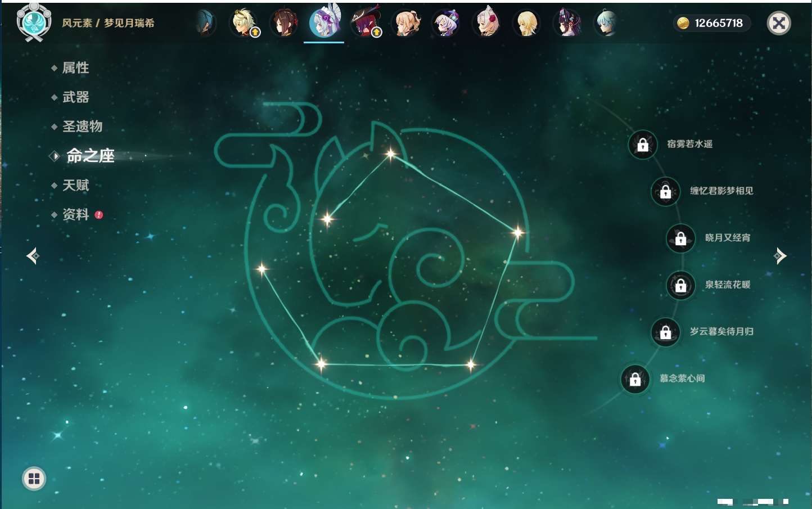Choose the brown-haired avatar with red tassel
This screenshot has height=509, width=812.
click(x=285, y=23)
